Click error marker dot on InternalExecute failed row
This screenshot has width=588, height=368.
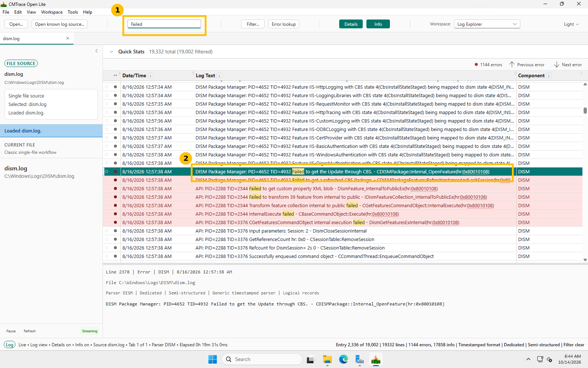click(x=115, y=214)
